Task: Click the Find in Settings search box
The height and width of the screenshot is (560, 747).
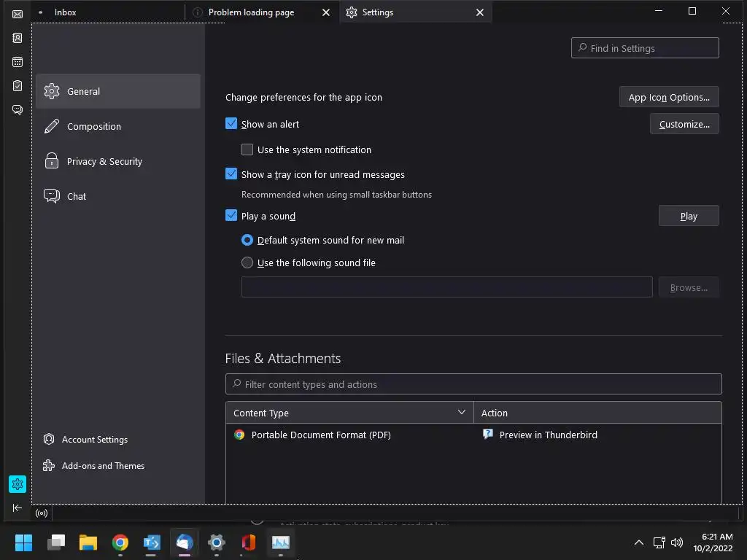Action: 645,47
